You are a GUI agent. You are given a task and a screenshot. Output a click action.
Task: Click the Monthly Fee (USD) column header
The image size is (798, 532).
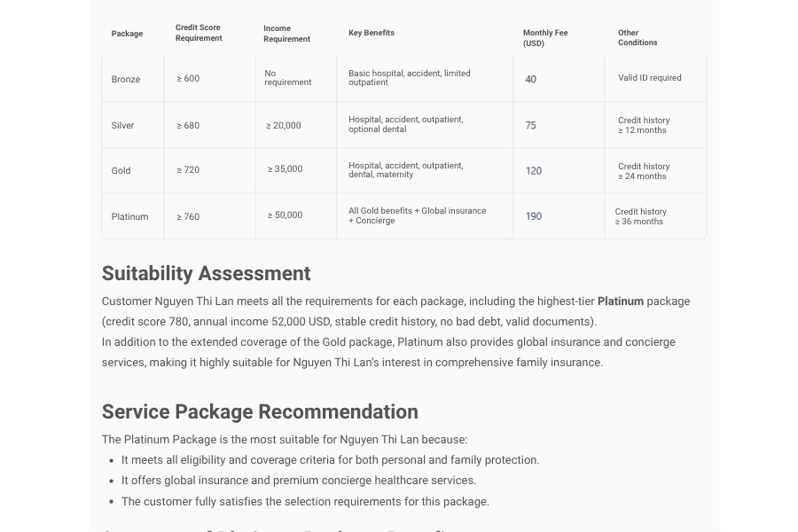(545, 38)
